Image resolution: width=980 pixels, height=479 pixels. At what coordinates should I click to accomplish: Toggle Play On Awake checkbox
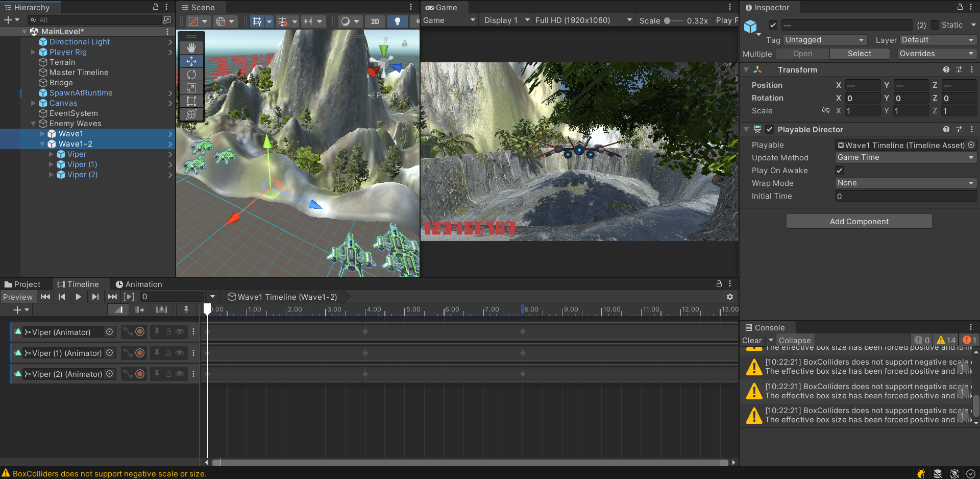click(840, 171)
